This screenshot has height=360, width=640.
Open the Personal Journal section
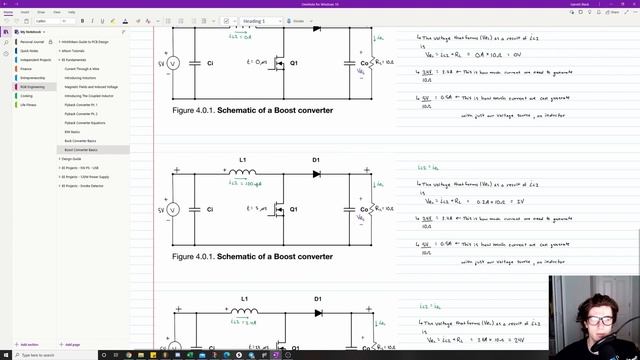click(x=32, y=42)
